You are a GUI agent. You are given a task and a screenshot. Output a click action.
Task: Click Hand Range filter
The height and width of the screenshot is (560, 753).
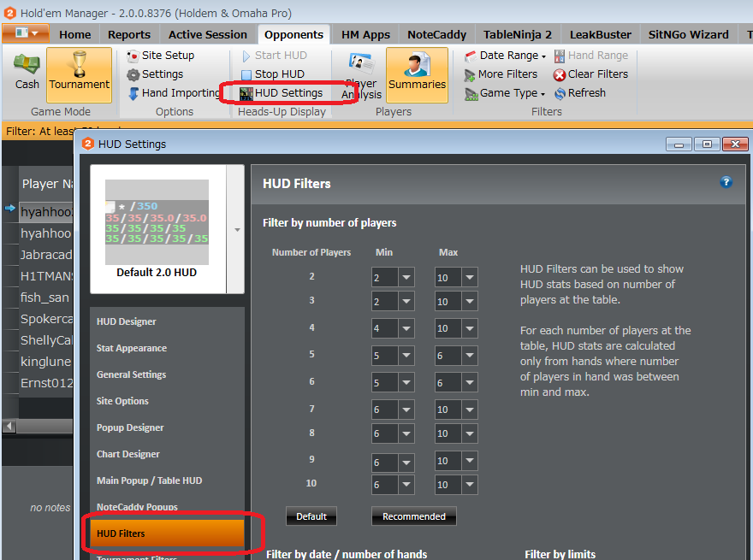591,56
